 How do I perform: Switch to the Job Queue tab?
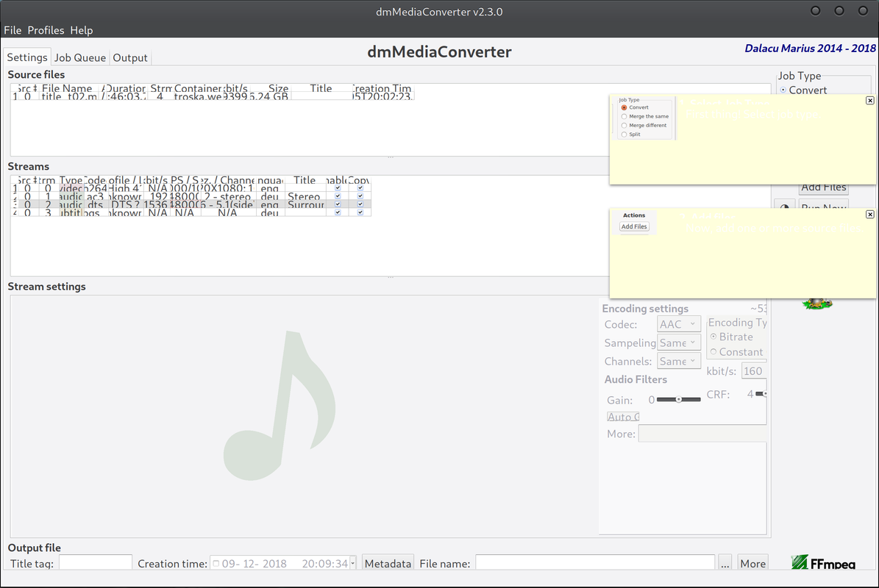(x=79, y=57)
